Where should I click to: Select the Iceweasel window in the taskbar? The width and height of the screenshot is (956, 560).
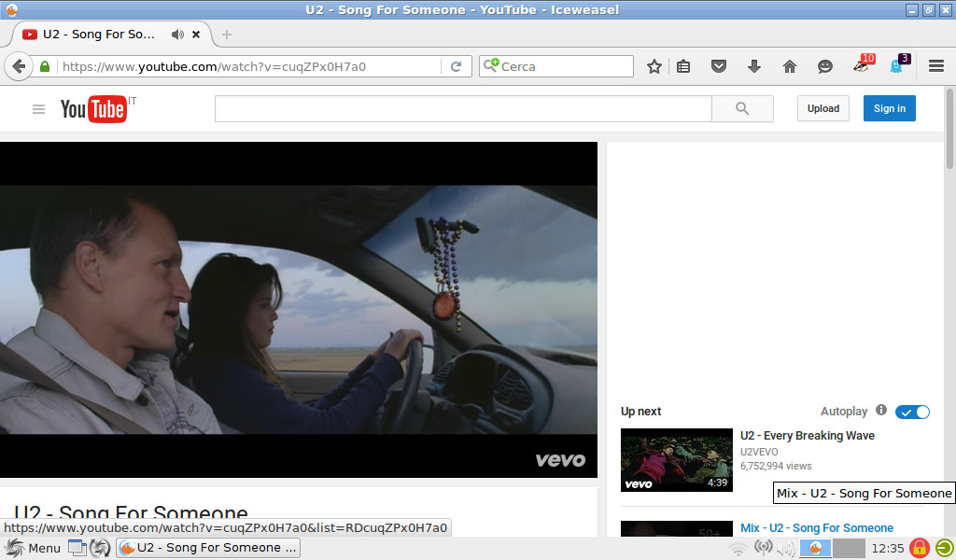coord(208,548)
